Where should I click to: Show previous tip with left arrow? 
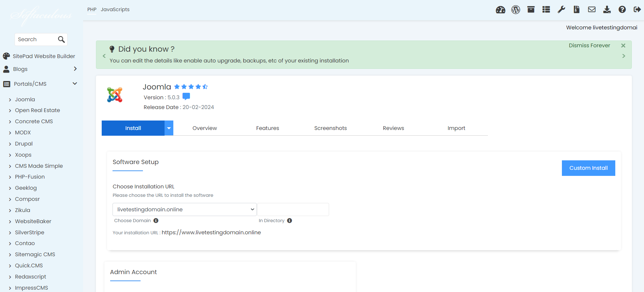[x=104, y=56]
